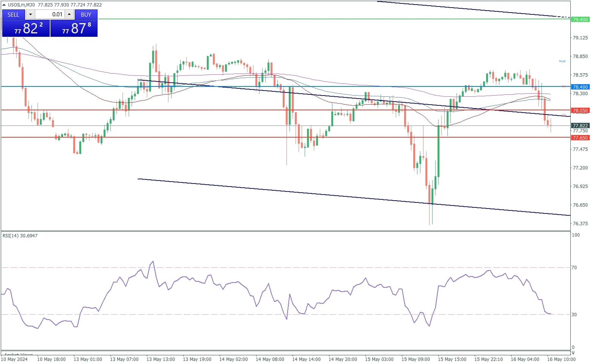Click the 76.650 price axis value
592x364 pixels.
tap(580, 205)
